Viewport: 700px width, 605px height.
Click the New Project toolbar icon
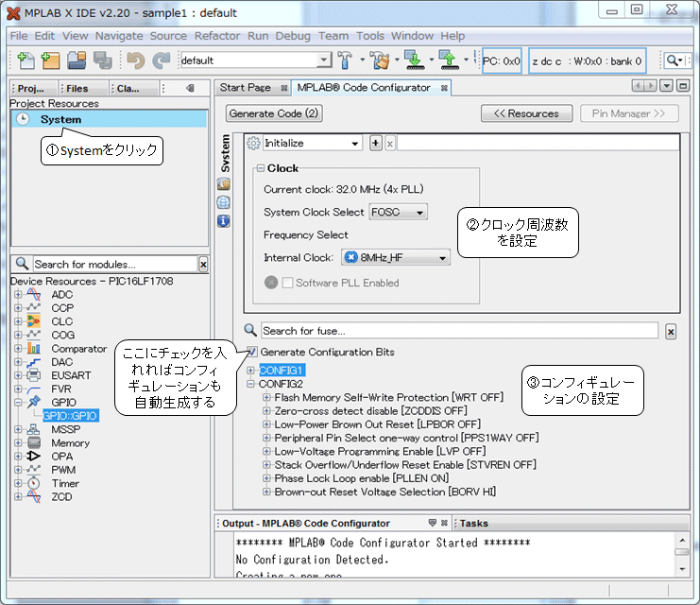pyautogui.click(x=50, y=60)
